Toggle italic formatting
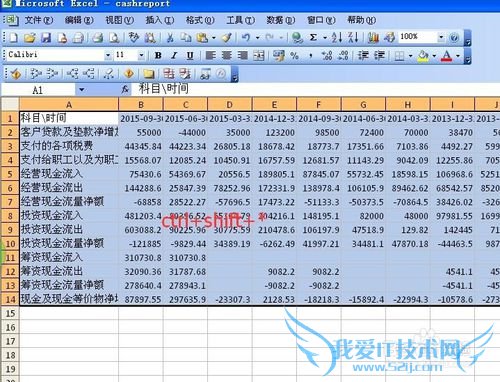This screenshot has width=500, height=382. (174, 55)
